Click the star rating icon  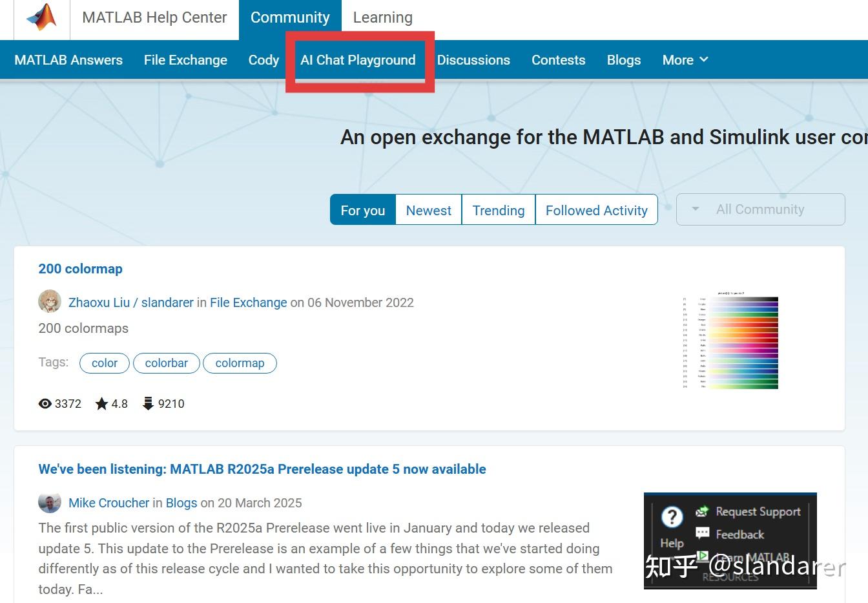pyautogui.click(x=101, y=403)
